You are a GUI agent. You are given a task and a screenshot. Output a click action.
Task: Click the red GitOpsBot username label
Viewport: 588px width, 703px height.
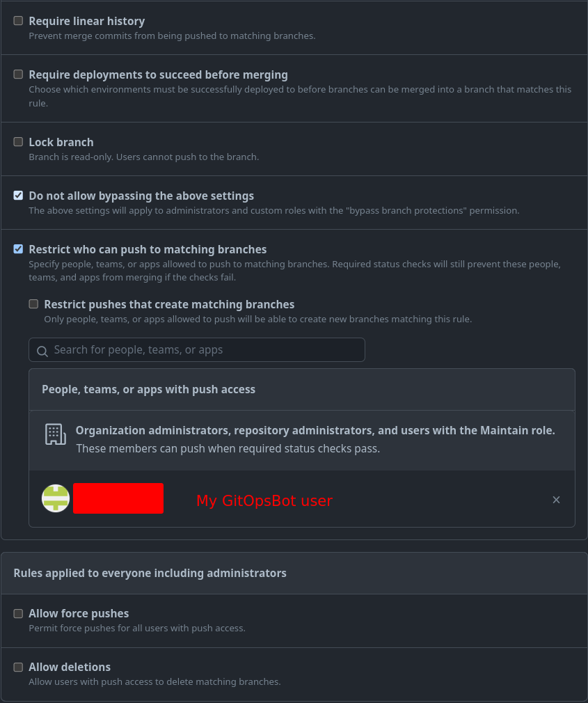(x=264, y=500)
